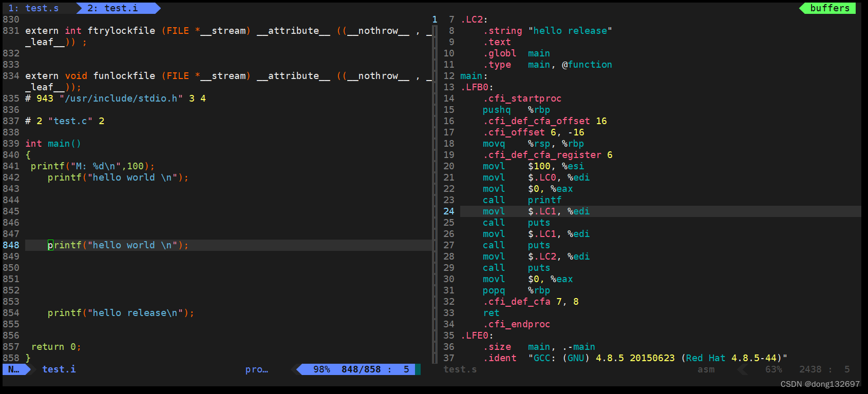Click the N… mode indicator in status line

(14, 369)
